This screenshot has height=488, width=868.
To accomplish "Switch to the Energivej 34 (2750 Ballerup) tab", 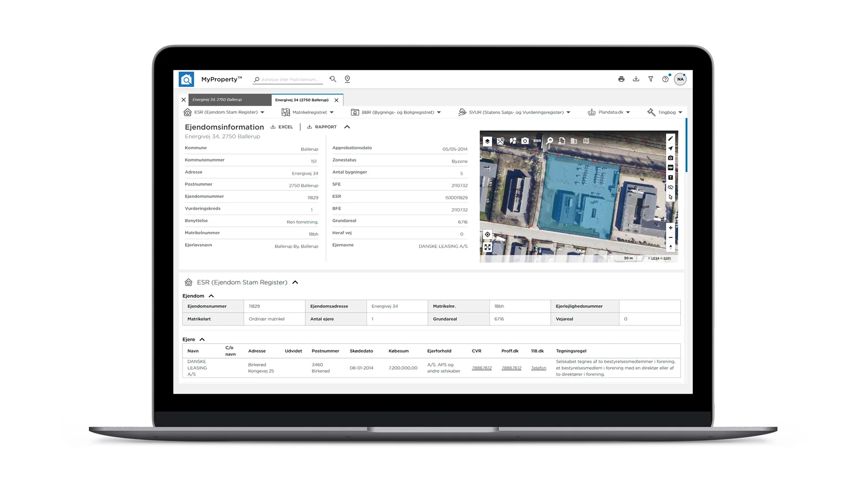I will pyautogui.click(x=301, y=100).
